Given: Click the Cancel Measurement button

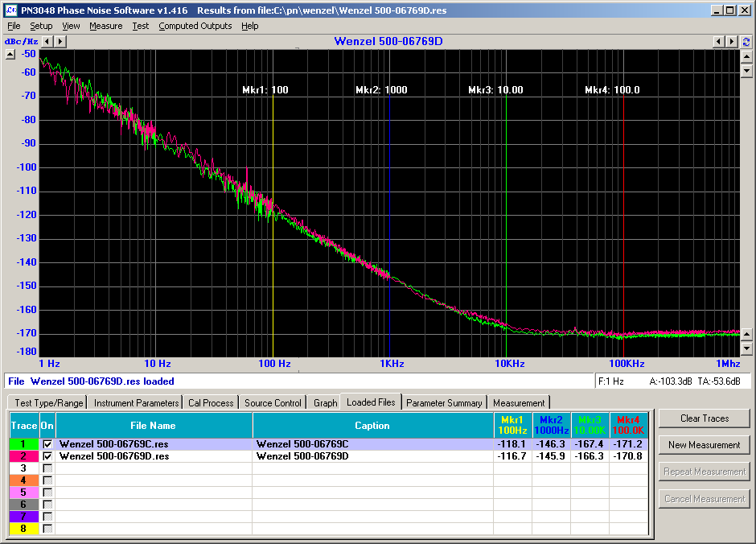Looking at the screenshot, I should [705, 499].
